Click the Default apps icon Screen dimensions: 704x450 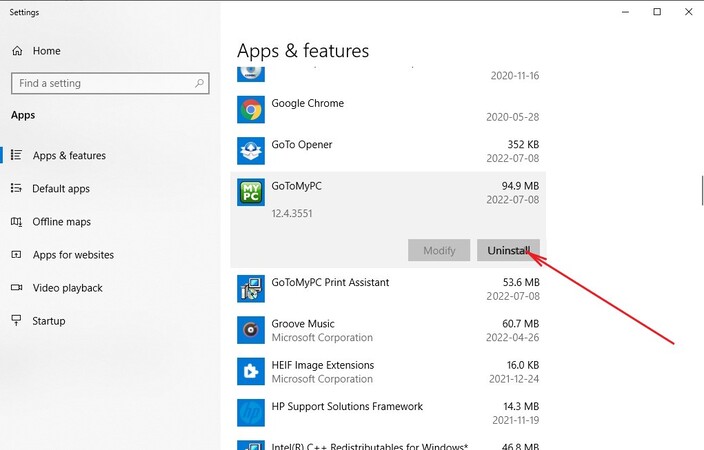[16, 188]
